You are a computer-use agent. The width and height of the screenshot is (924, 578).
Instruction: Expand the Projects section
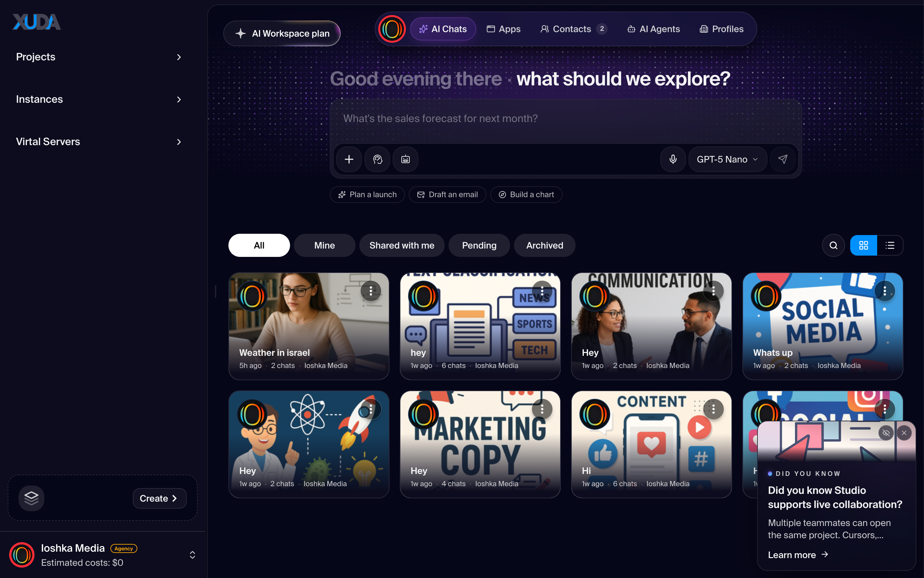click(x=98, y=57)
